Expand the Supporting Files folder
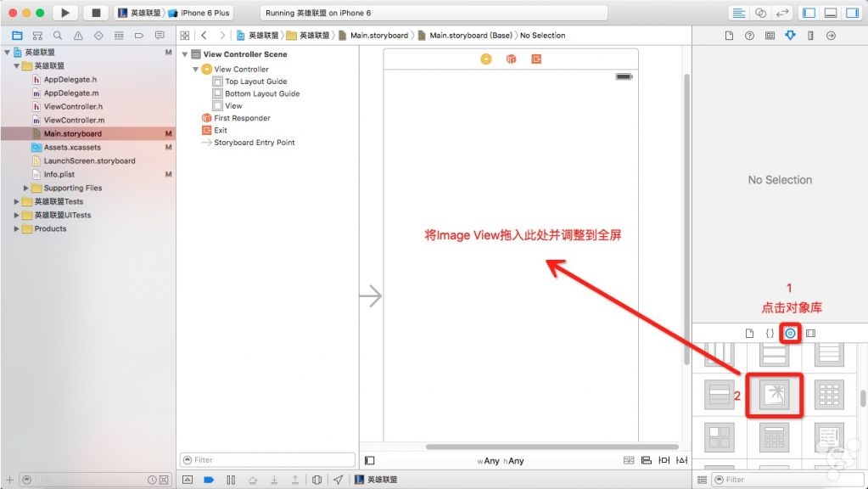Image resolution: width=868 pixels, height=489 pixels. point(26,188)
